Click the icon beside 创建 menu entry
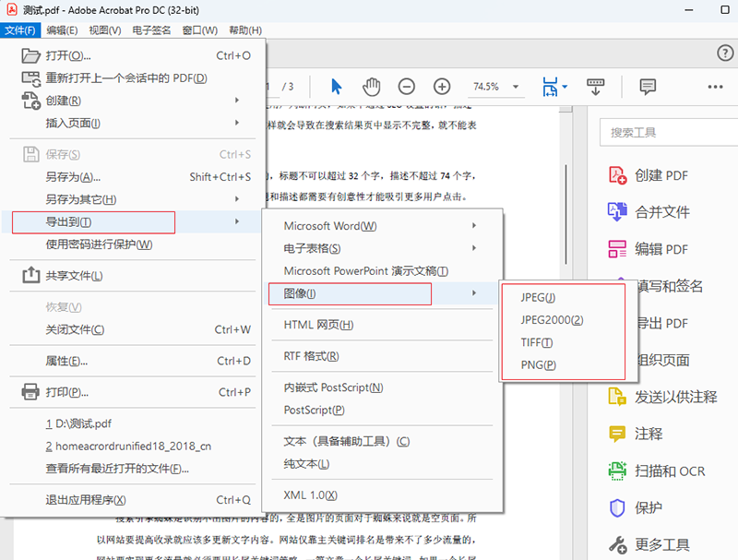738x560 pixels. pos(31,101)
